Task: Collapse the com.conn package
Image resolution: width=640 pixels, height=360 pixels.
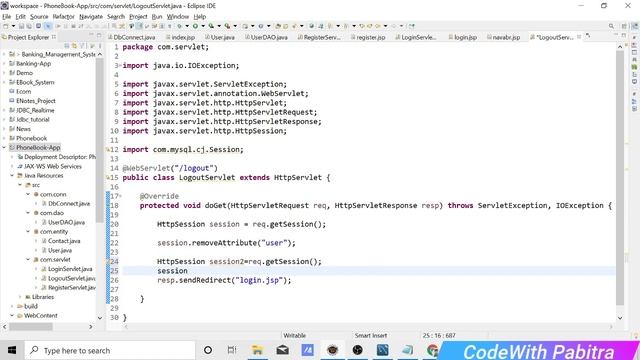Action: (28, 194)
